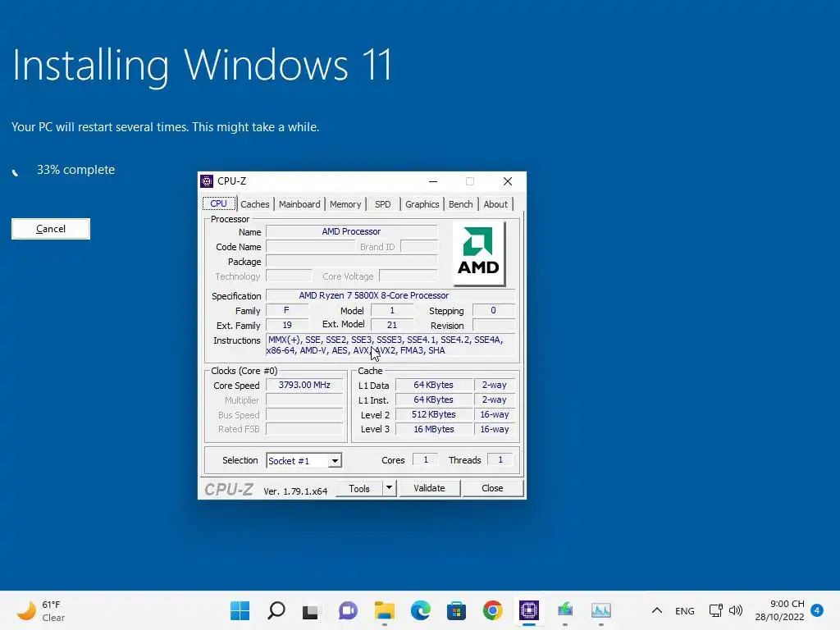Open the Mainboard tab
The height and width of the screenshot is (630, 840).
click(x=299, y=204)
